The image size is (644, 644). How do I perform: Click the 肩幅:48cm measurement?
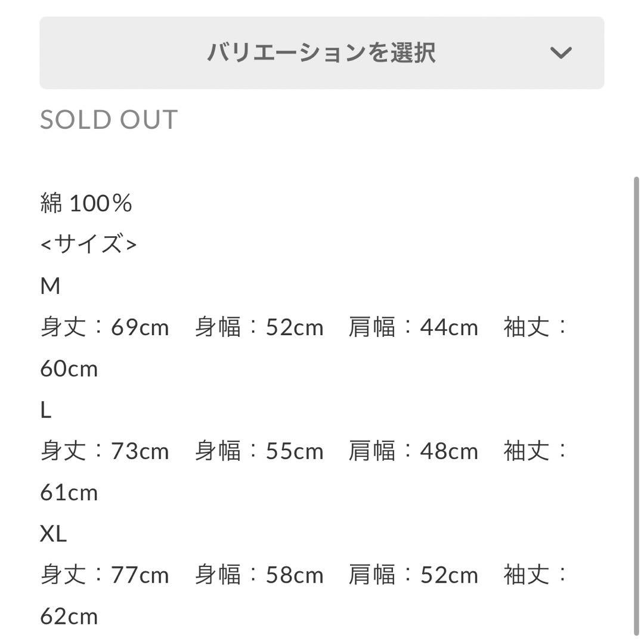click(x=413, y=451)
